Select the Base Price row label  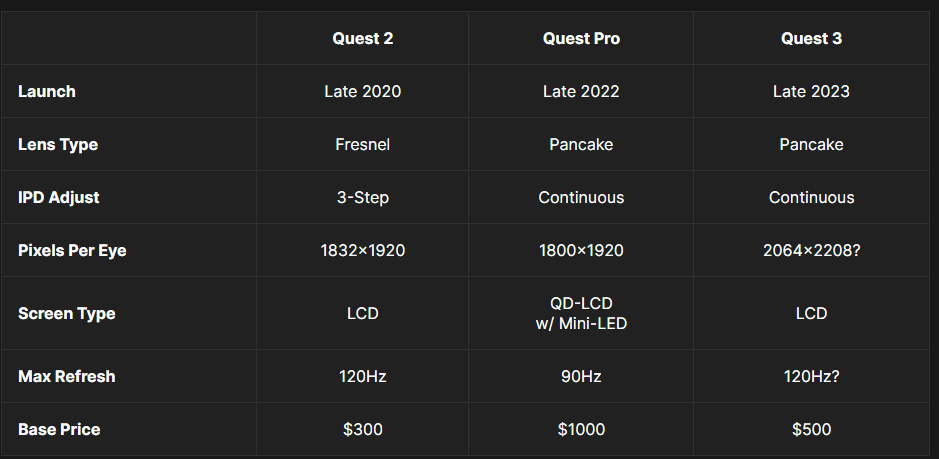pos(59,429)
